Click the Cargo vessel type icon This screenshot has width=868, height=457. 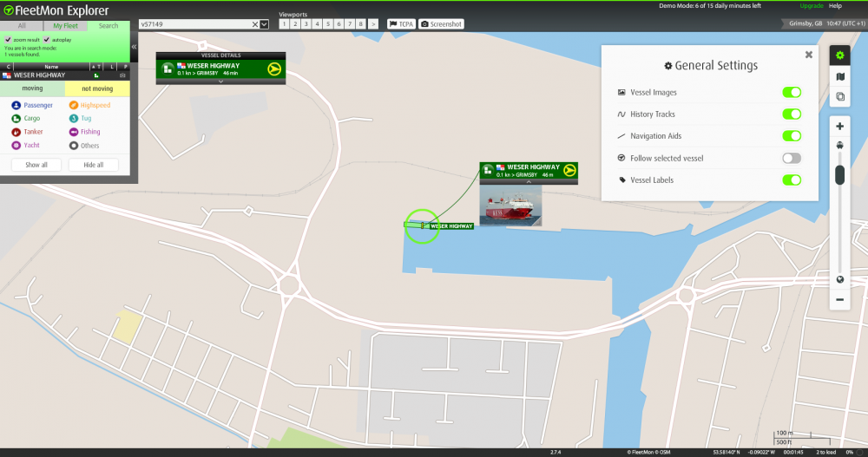point(16,119)
